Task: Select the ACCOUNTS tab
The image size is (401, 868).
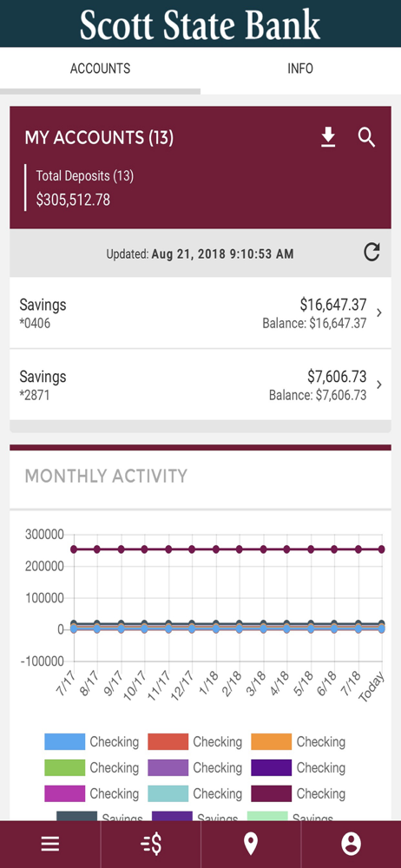Action: tap(101, 69)
